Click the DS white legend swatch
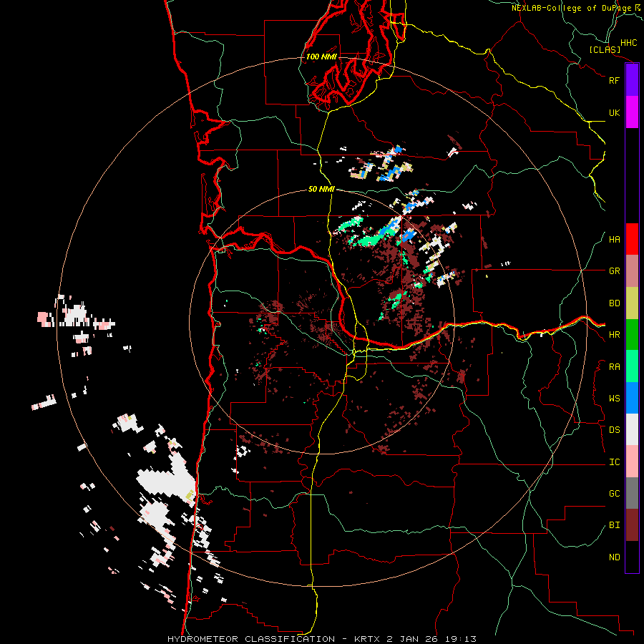The height and width of the screenshot is (644, 644). (632, 429)
